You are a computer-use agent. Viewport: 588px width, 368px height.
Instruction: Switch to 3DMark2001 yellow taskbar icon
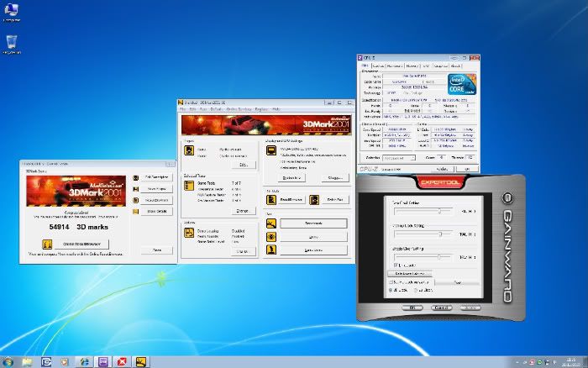141,361
